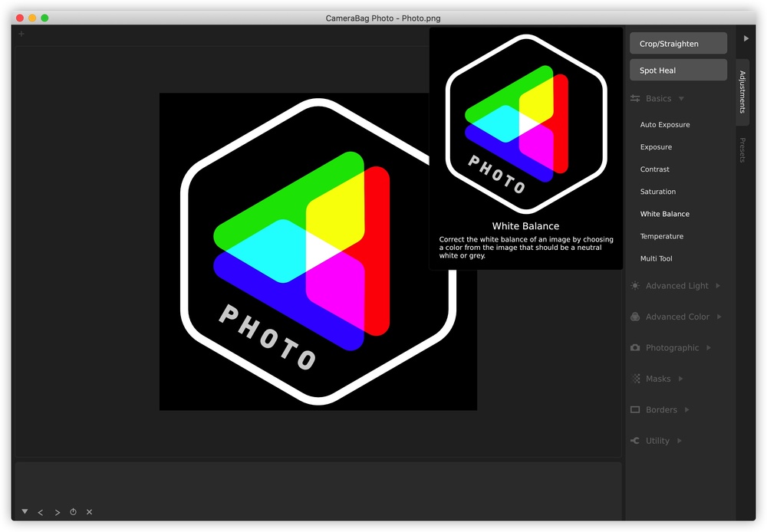Image resolution: width=767 pixels, height=532 pixels.
Task: Click the green zoom window button
Action: (x=44, y=18)
